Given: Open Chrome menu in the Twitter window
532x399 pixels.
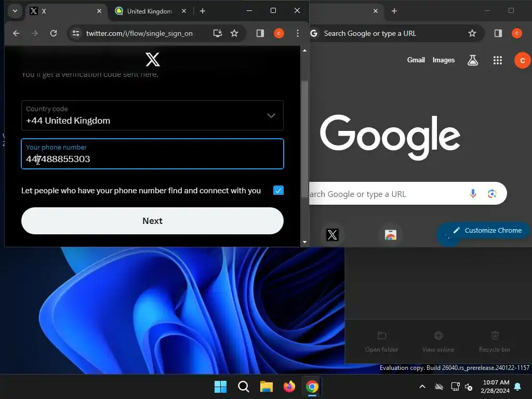Looking at the screenshot, I should (x=298, y=33).
